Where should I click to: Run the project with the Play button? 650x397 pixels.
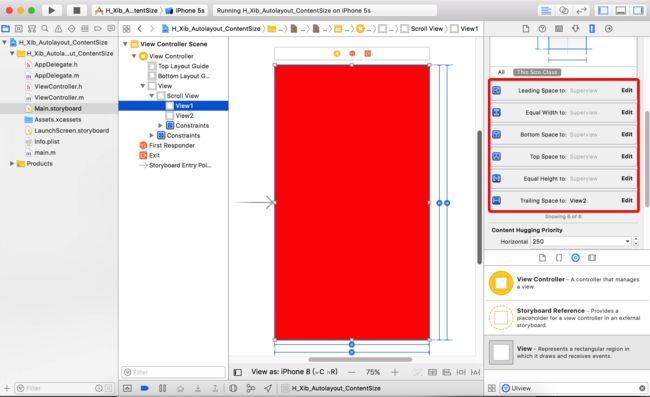tap(51, 10)
